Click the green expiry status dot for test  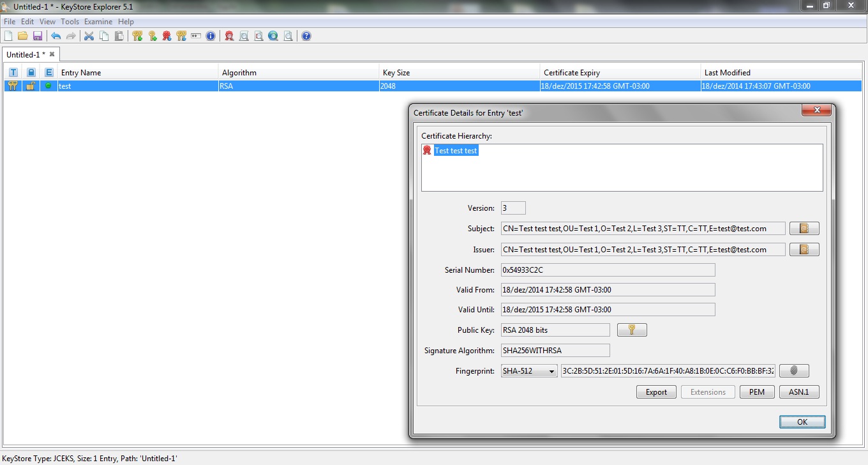point(48,86)
